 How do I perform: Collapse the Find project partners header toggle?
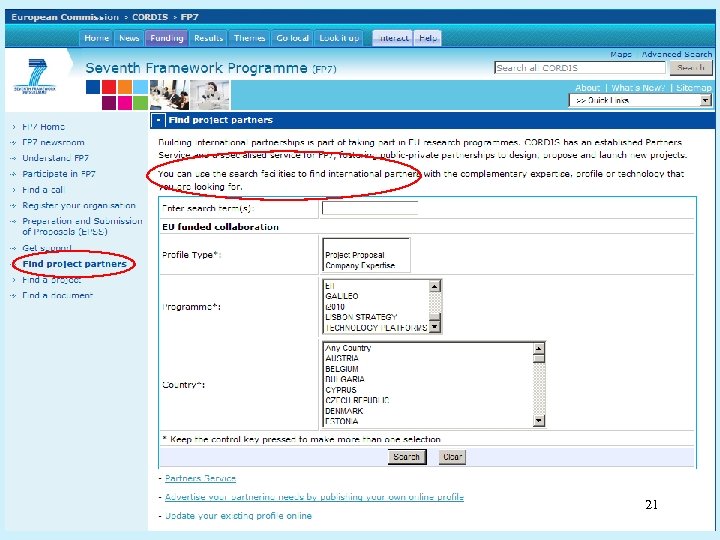tap(158, 120)
